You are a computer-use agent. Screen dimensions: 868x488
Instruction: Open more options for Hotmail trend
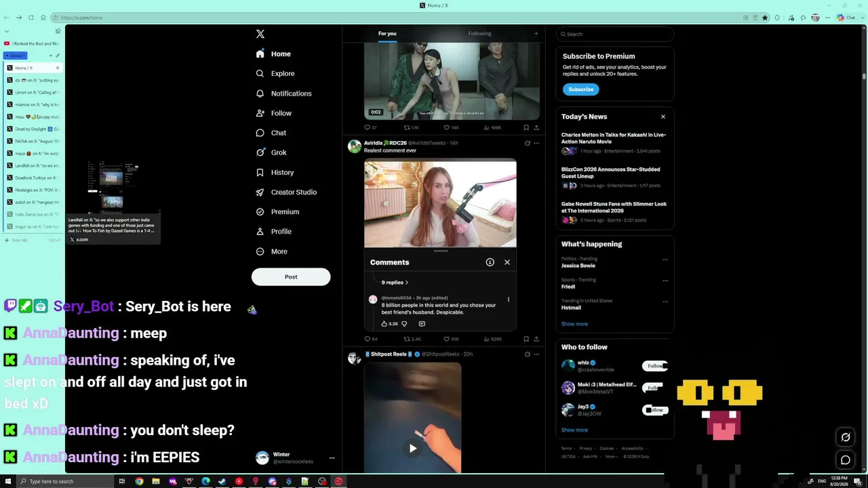(665, 302)
